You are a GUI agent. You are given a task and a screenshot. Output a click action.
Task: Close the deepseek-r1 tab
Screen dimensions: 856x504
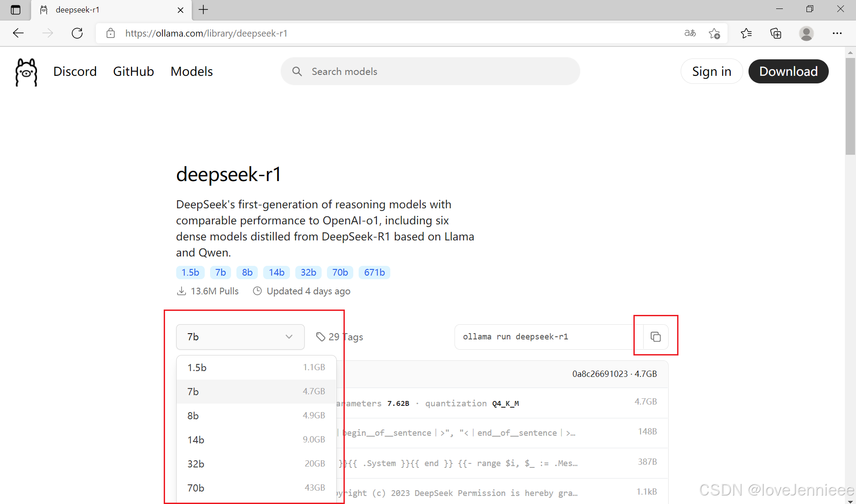(180, 10)
